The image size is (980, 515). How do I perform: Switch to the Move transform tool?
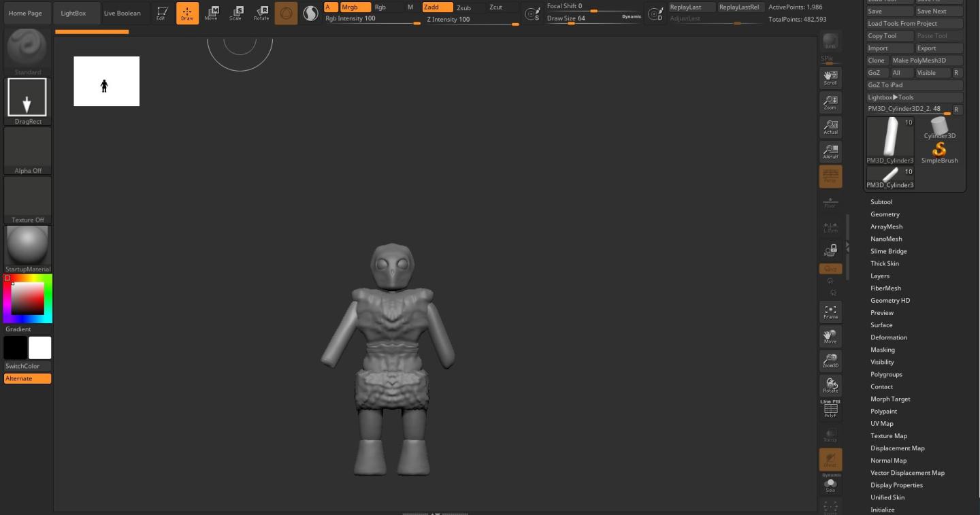212,13
